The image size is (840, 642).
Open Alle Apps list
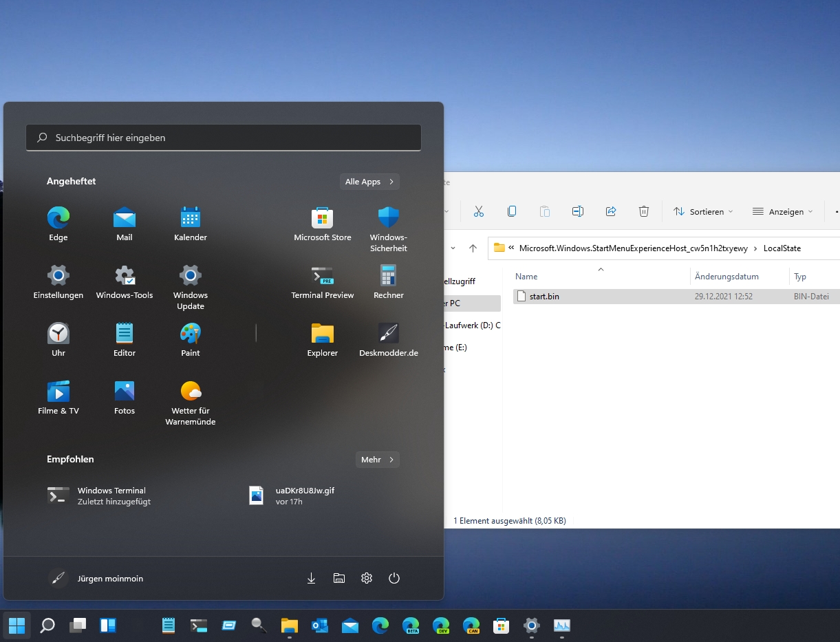pyautogui.click(x=369, y=182)
